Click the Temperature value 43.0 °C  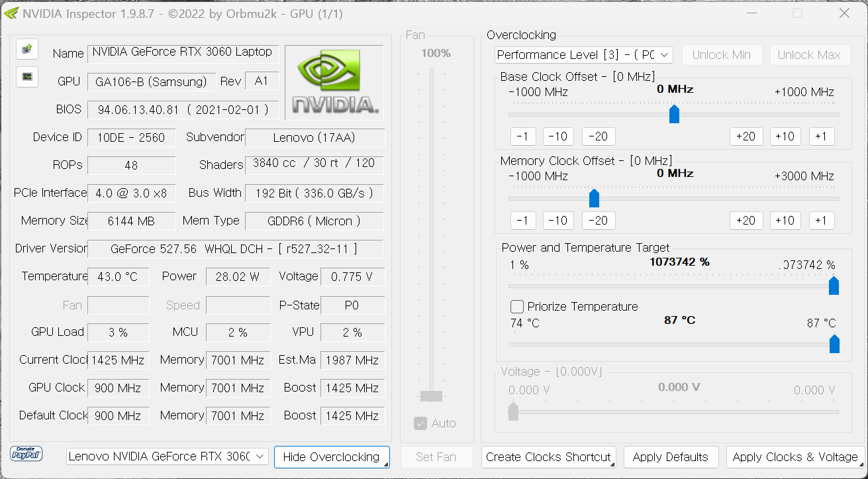pyautogui.click(x=120, y=277)
